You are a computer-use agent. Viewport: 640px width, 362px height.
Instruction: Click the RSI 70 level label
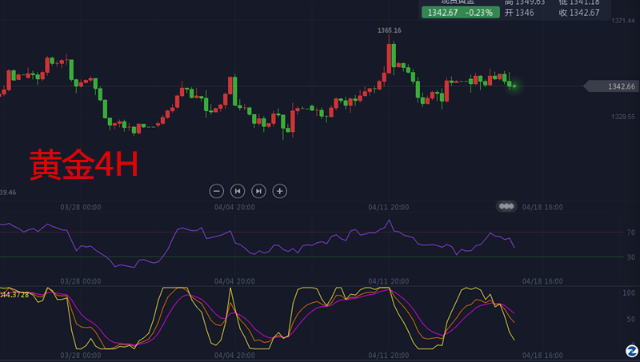pyautogui.click(x=631, y=233)
